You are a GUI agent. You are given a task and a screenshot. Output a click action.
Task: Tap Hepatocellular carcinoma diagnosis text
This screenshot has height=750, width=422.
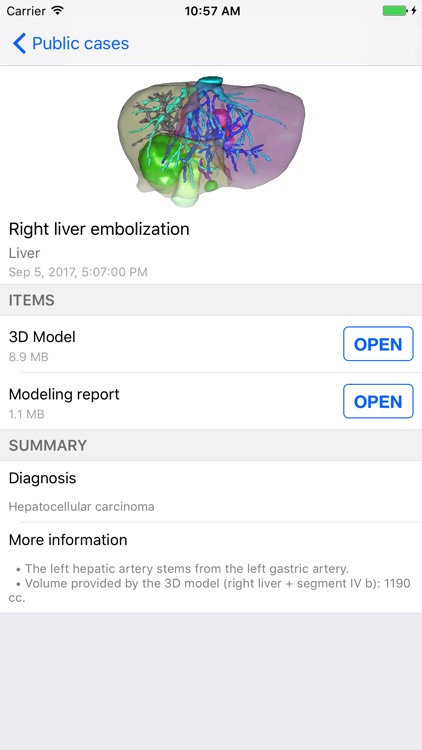coord(81,507)
